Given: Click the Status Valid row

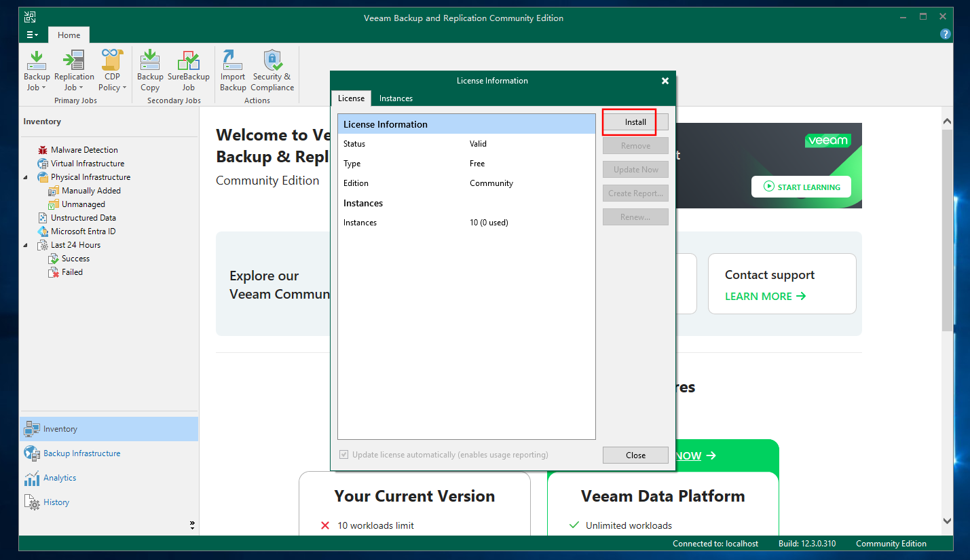Looking at the screenshot, I should 466,144.
